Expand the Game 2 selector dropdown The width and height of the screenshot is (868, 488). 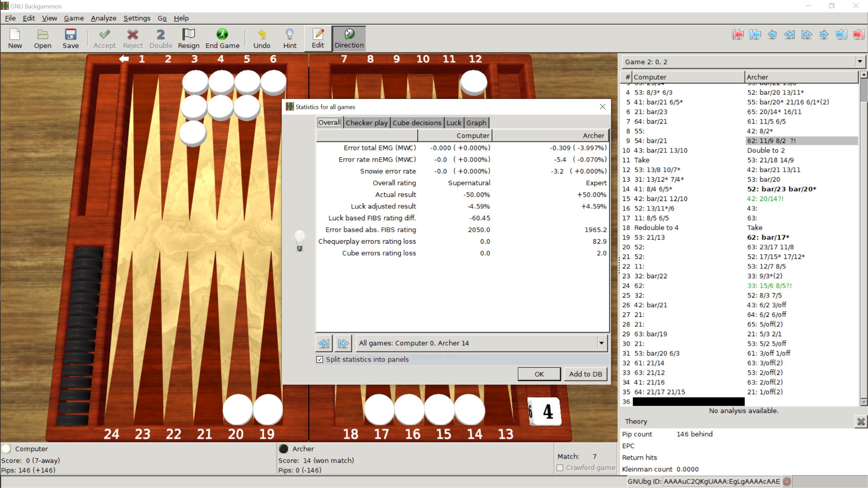tap(860, 62)
